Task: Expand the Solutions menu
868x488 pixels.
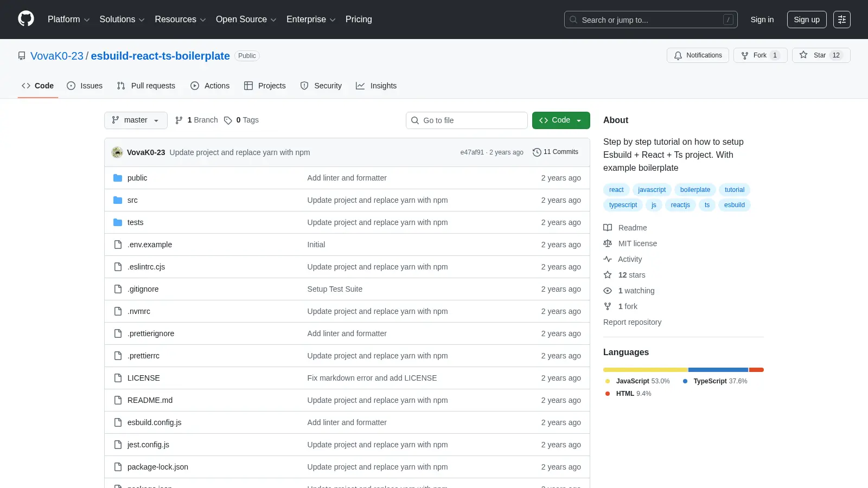Action: pos(122,20)
